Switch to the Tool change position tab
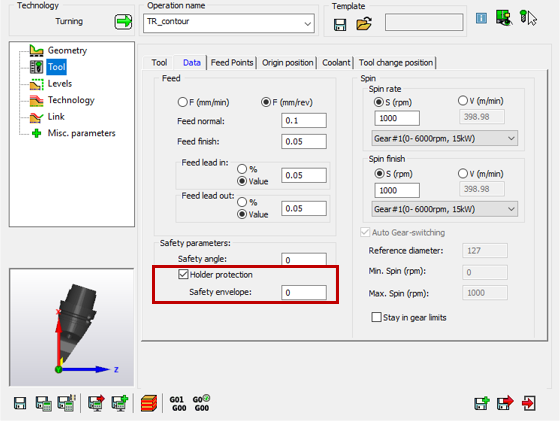 396,62
